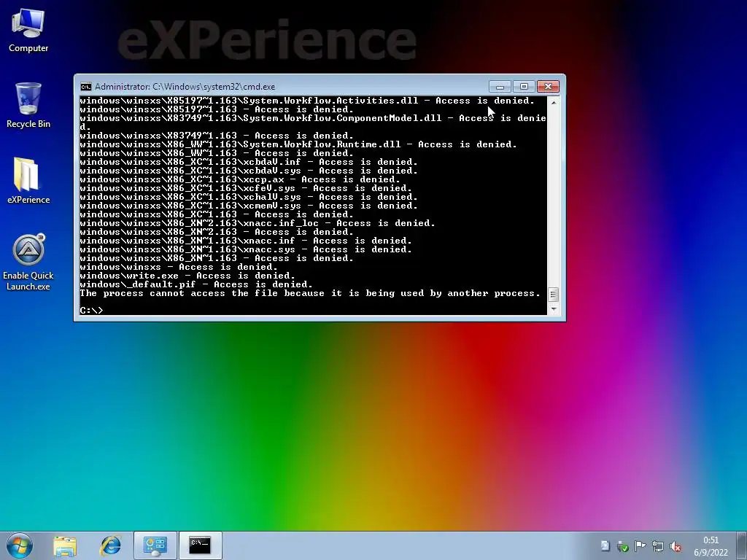Click the xcbdaV.sys denied line

249,171
